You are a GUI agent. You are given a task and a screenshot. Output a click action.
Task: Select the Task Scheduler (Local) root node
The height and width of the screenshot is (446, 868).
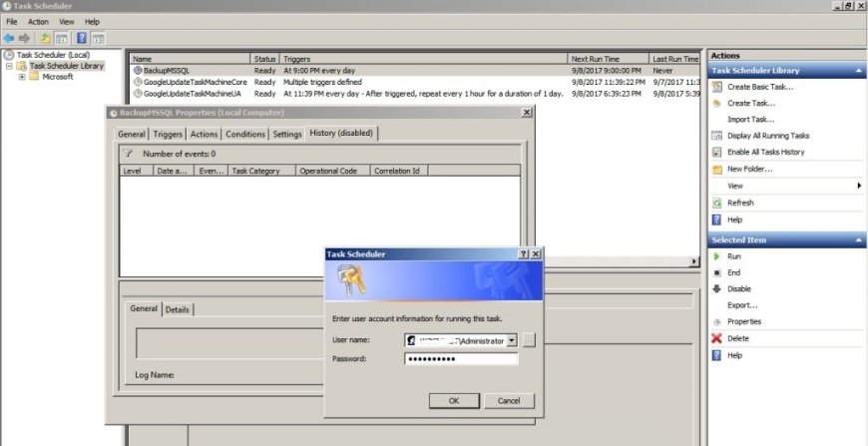(53, 55)
